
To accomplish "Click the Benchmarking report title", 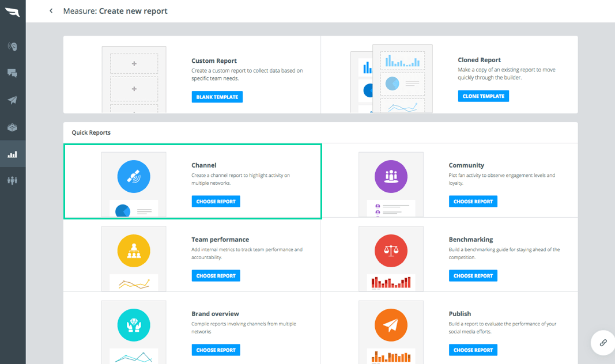I will [x=471, y=240].
